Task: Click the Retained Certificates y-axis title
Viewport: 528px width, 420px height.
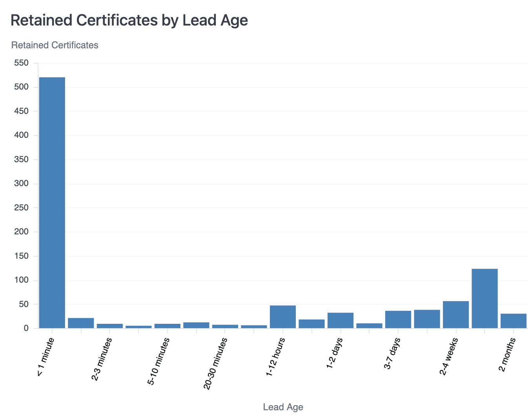Action: (55, 45)
